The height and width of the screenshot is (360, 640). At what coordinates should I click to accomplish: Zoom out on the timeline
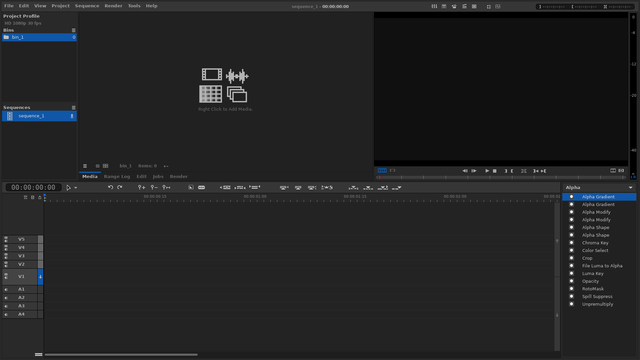coord(153,187)
